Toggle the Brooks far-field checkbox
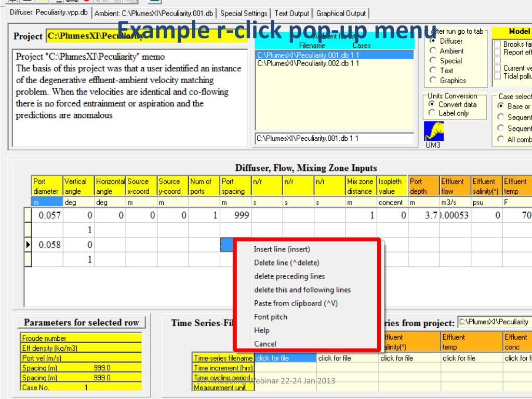 point(498,44)
